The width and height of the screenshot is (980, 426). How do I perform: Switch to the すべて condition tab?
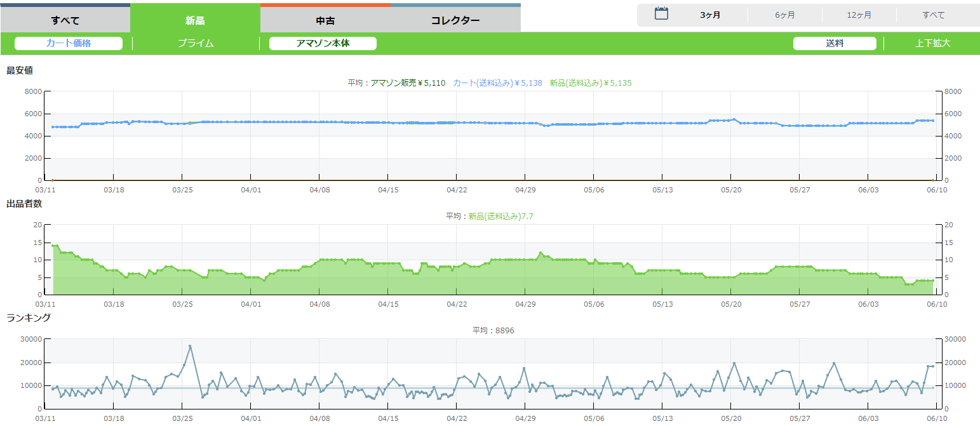65,20
